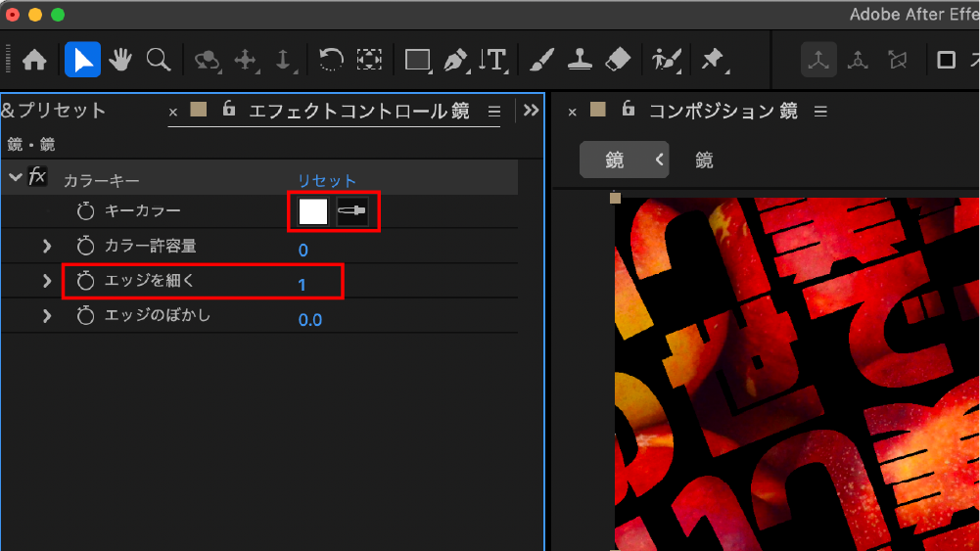The image size is (980, 551).
Task: Select the Selection arrow tool
Action: tap(82, 60)
